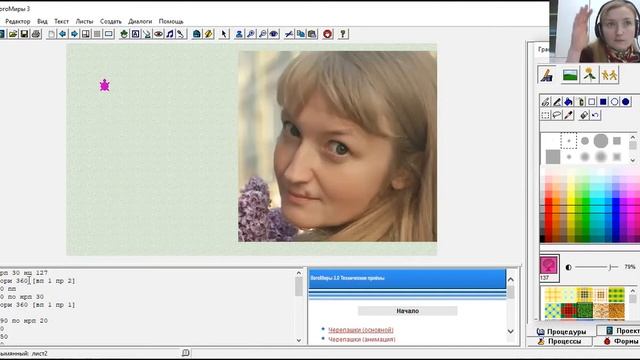Record sound using the microphone icon
640x360 pixels.
click(181, 34)
